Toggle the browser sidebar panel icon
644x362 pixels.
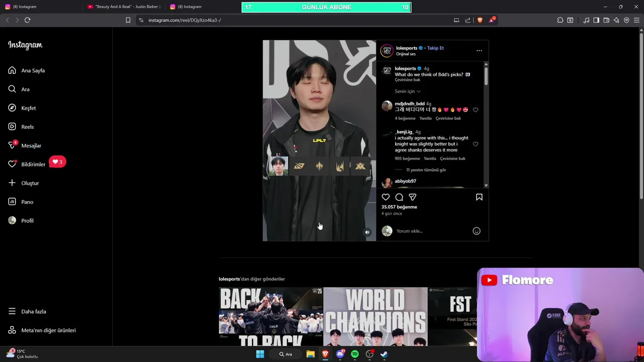coord(596,20)
